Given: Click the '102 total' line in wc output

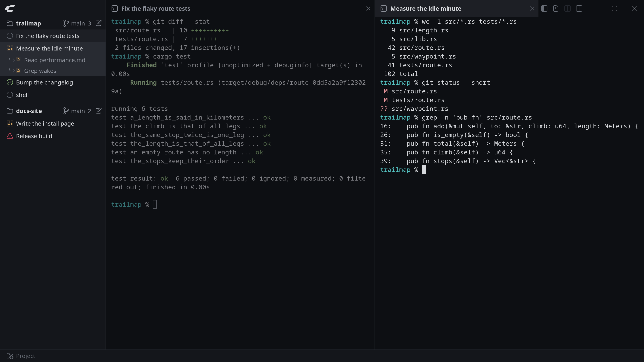Looking at the screenshot, I should [401, 74].
